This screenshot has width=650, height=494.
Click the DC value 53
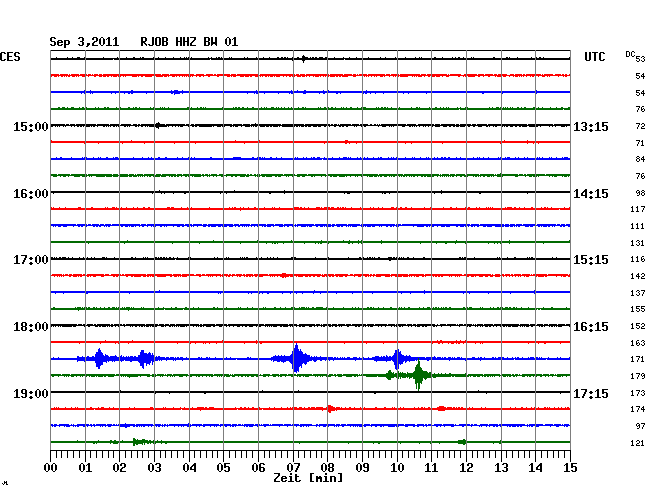640,59
